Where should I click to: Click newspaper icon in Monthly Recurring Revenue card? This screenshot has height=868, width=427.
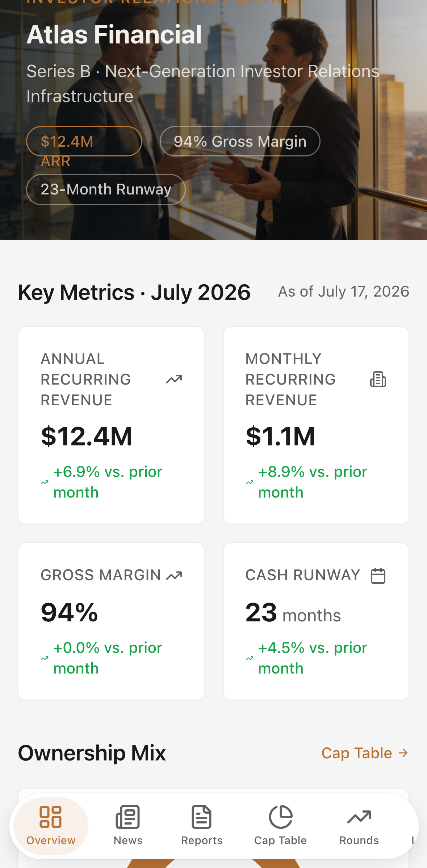tap(378, 380)
